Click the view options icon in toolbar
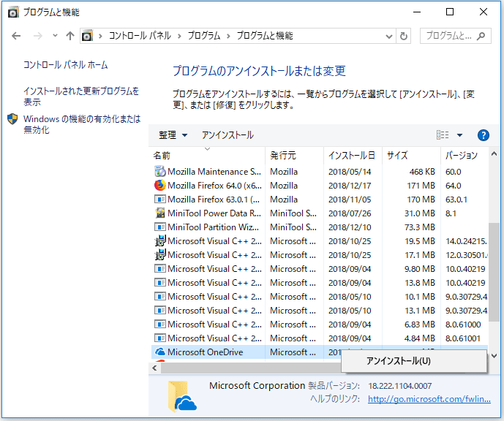 point(443,135)
